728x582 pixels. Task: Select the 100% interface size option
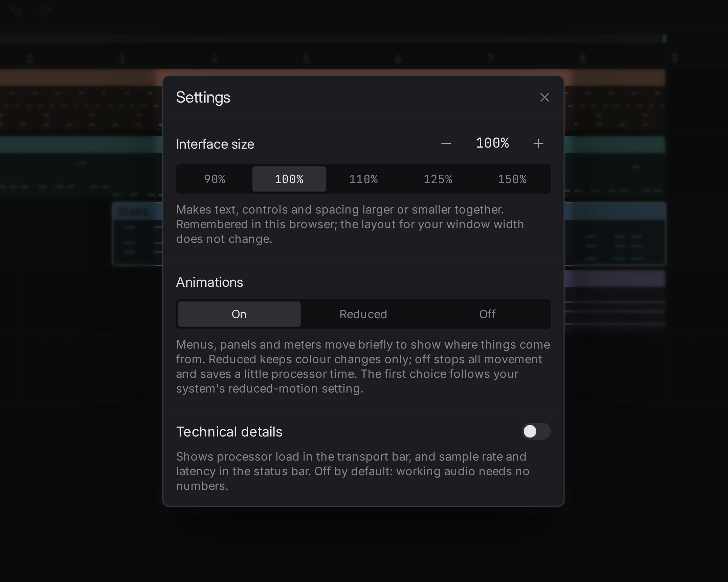point(289,179)
